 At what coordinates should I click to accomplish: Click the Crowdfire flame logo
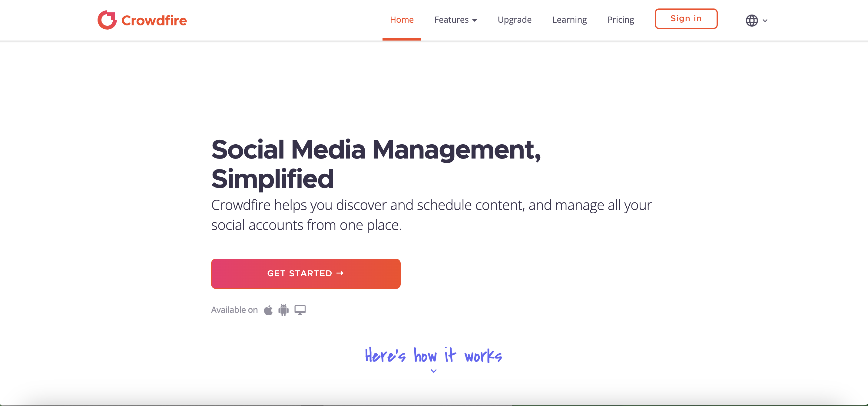pos(106,20)
